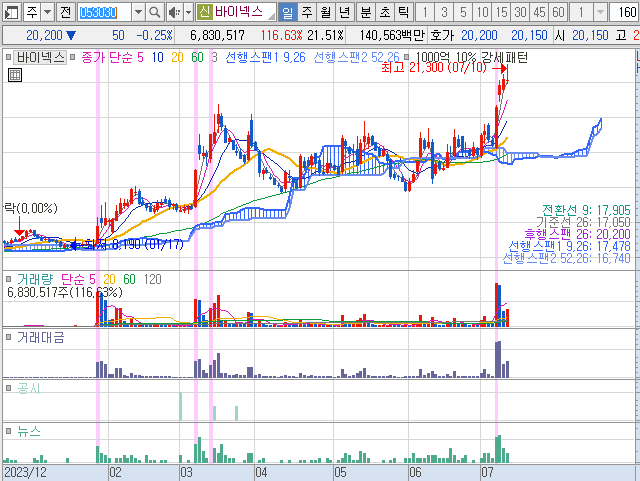640x481 pixels.
Task: Select the 일 daily chart period
Action: click(x=288, y=13)
